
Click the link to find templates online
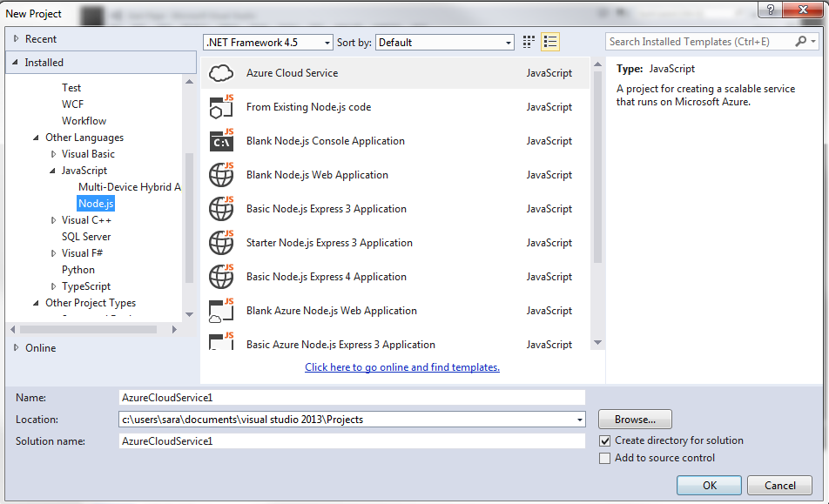(x=402, y=367)
